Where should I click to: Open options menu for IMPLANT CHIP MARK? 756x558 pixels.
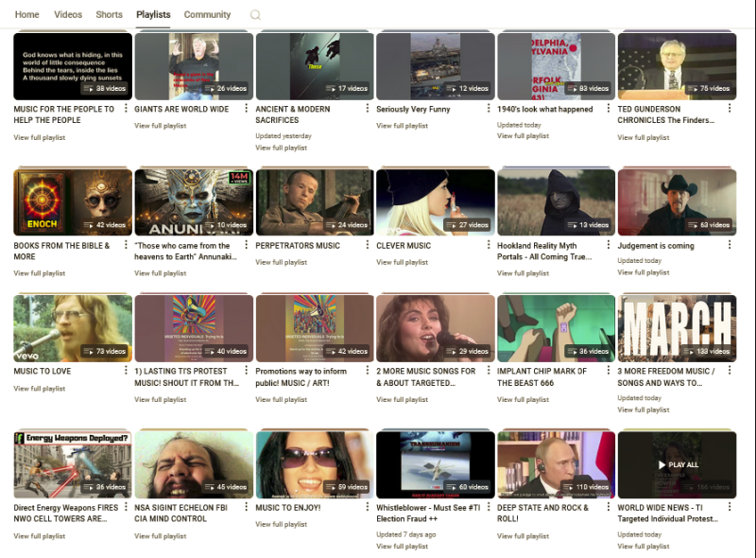[x=609, y=370]
